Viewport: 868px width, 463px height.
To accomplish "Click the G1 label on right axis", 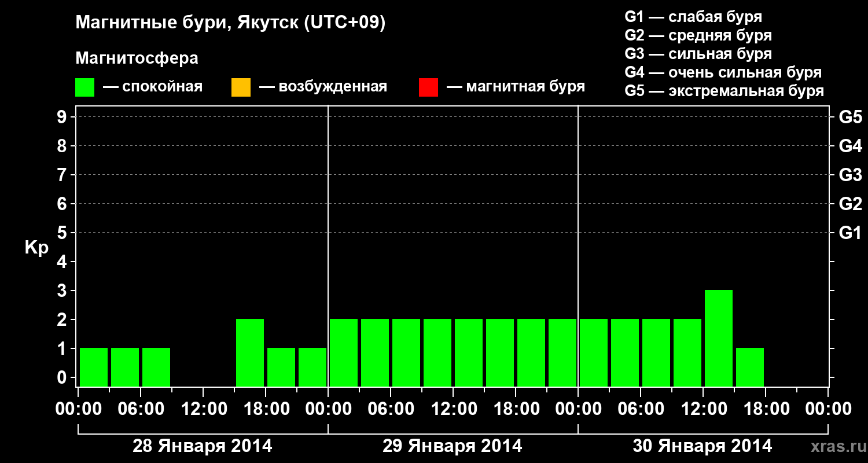I will (850, 233).
